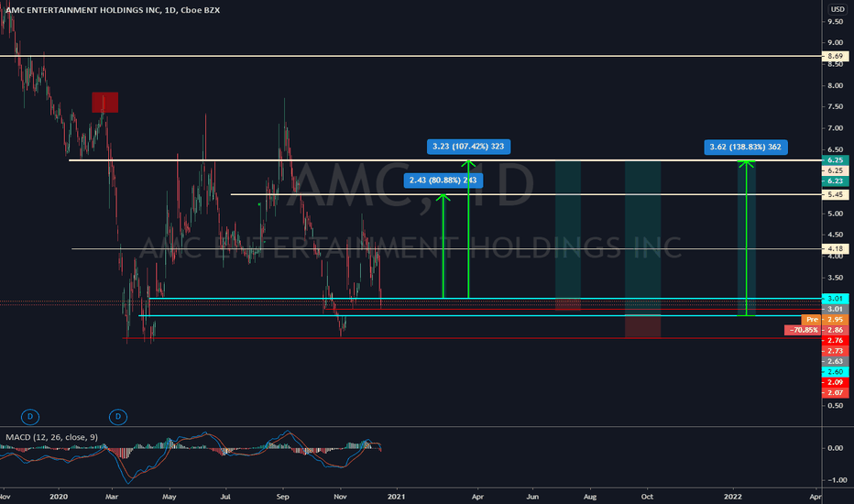Viewport: 854px width, 504px height.
Task: Click the 2021 label on time axis
Action: [396, 497]
